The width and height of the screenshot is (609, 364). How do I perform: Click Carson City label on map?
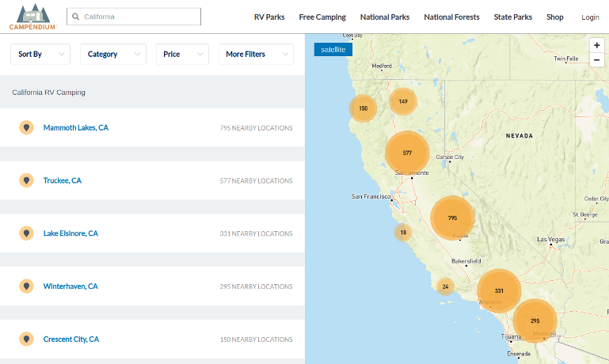(450, 157)
